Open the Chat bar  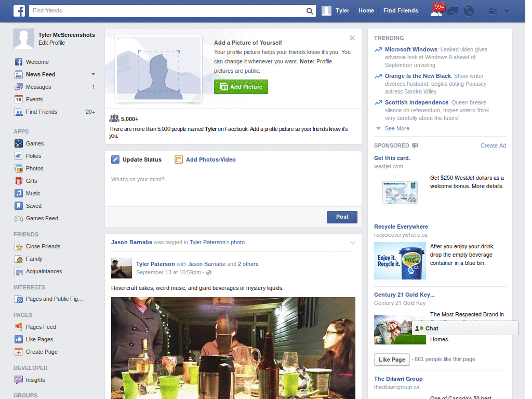click(x=465, y=328)
